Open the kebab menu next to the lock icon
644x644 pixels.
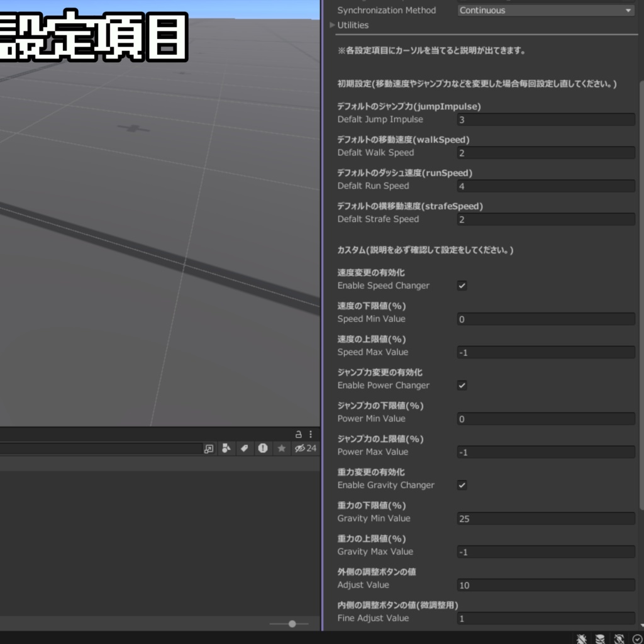point(310,434)
